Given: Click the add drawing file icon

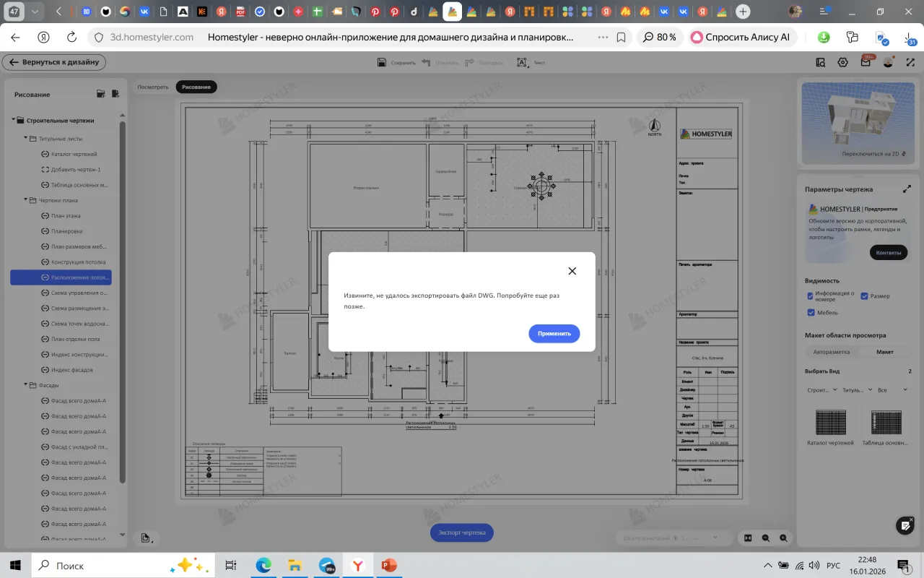Looking at the screenshot, I should [x=115, y=94].
